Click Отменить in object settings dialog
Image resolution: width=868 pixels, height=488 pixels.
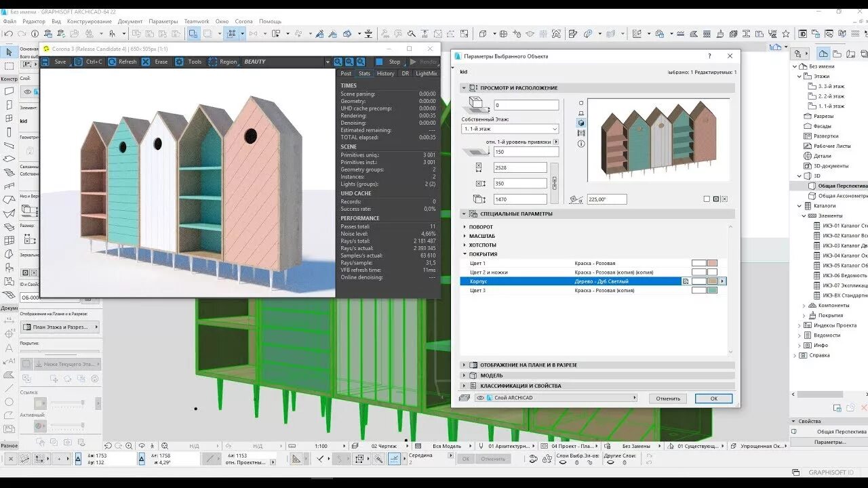[668, 399]
